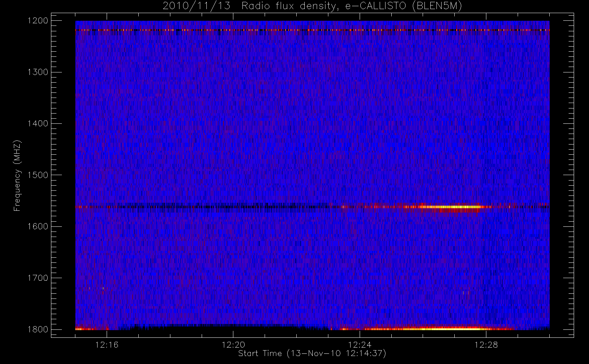The height and width of the screenshot is (364, 589).
Task: Click the 1400 frequency tick label
Action: click(x=38, y=124)
